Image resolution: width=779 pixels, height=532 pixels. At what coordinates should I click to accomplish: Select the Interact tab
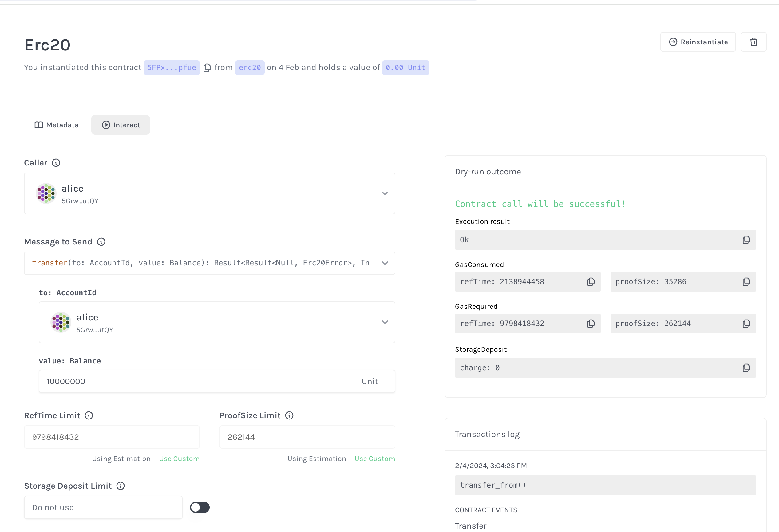(121, 125)
